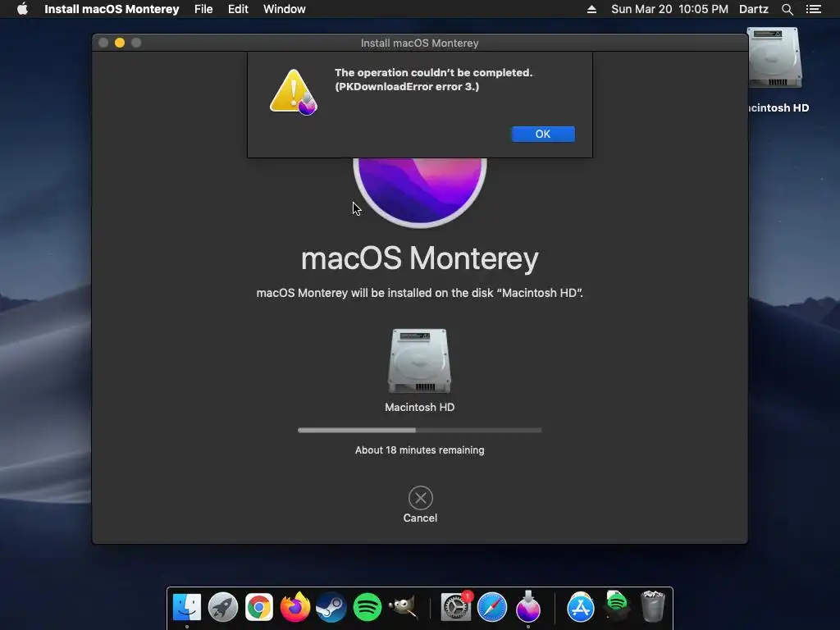Open the File menu

coord(203,9)
